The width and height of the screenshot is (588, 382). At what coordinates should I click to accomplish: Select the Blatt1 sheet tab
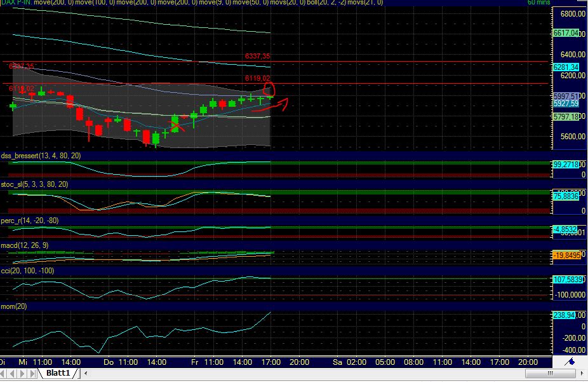pyautogui.click(x=58, y=373)
